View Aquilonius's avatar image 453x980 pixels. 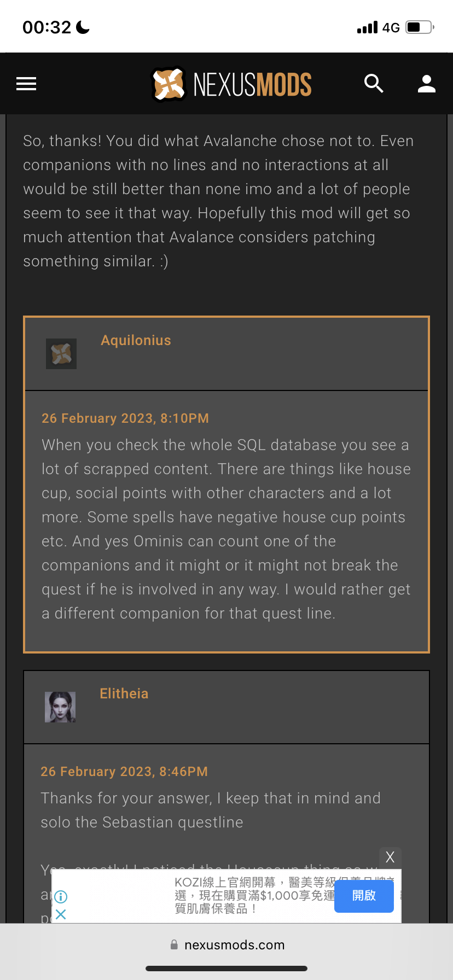pos(61,354)
